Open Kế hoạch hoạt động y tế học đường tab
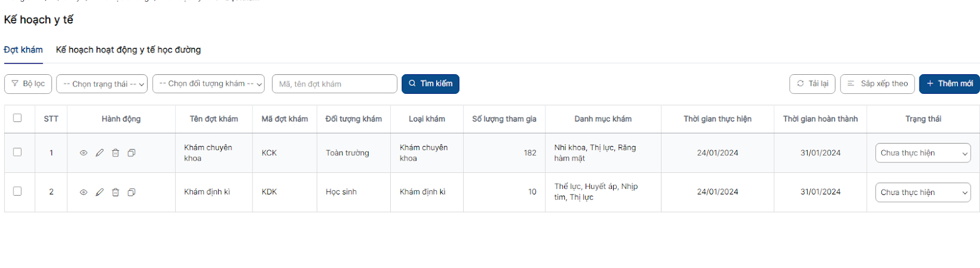980x268 pixels. coord(128,50)
